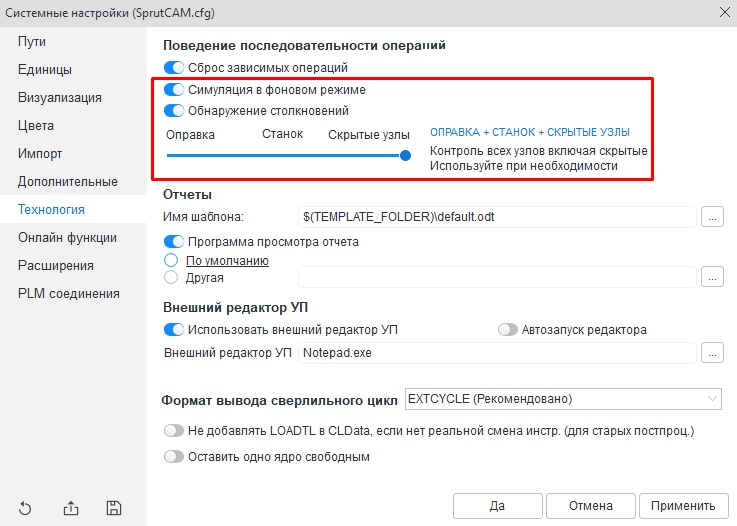Click the reset settings icon at bottom left
The image size is (737, 526).
pyautogui.click(x=24, y=507)
